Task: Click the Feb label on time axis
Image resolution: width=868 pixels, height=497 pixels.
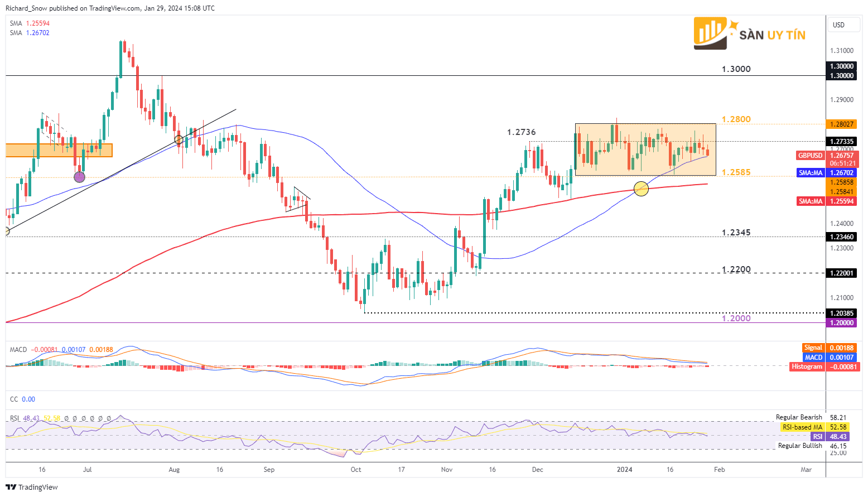Action: pyautogui.click(x=720, y=470)
